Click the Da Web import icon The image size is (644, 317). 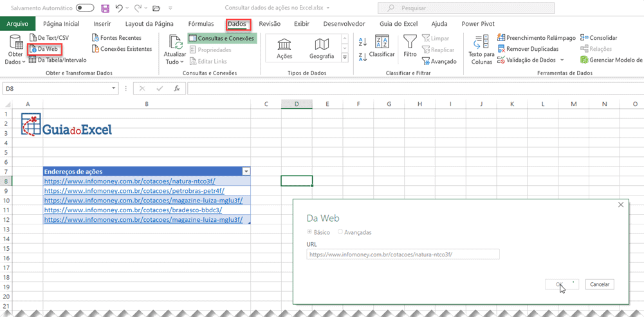[33, 50]
